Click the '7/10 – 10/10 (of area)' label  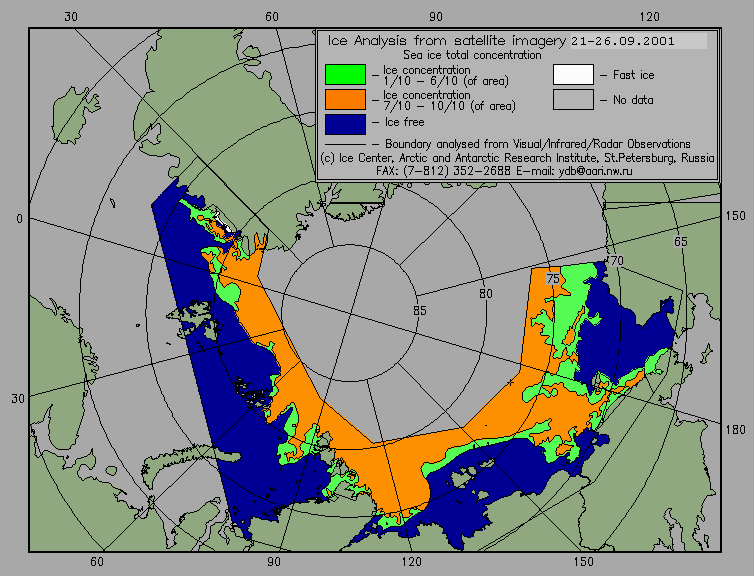[x=449, y=106]
